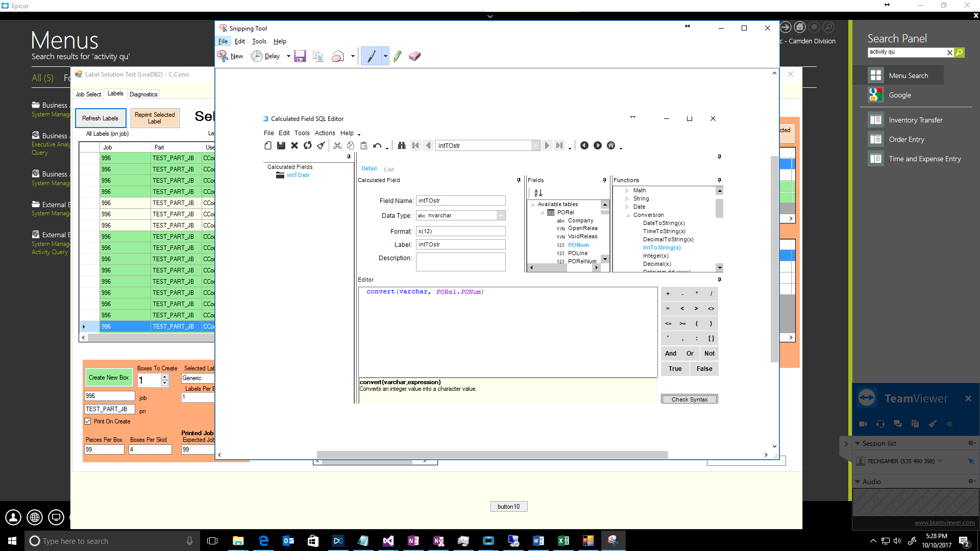Click the Check Syntax button
980x551 pixels.
pyautogui.click(x=690, y=399)
